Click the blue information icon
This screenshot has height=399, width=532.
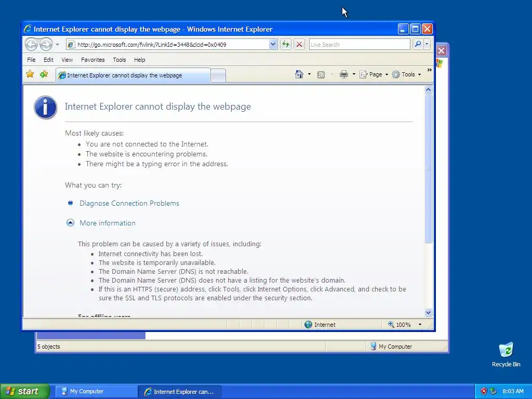46,107
